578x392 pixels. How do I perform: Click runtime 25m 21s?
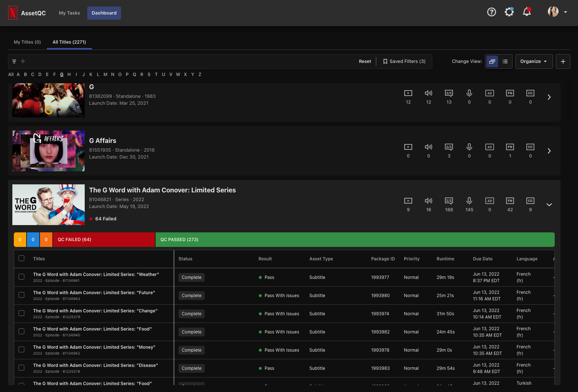click(445, 296)
